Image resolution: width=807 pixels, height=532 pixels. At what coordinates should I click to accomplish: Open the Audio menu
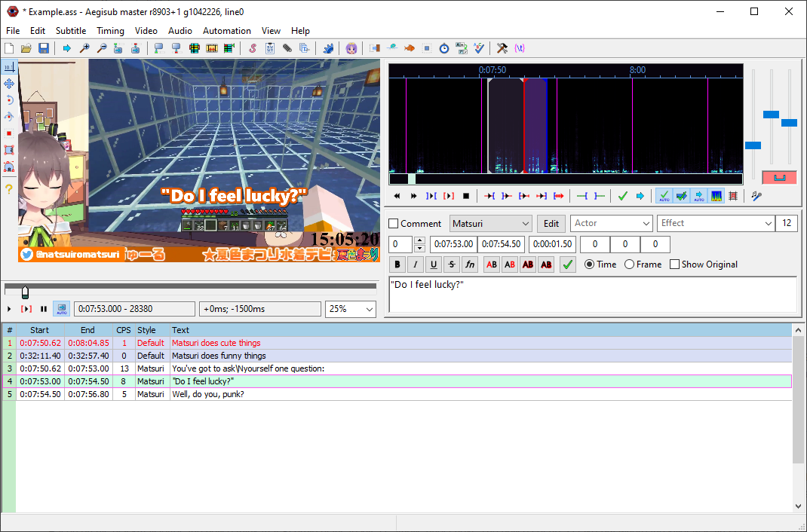coord(180,31)
